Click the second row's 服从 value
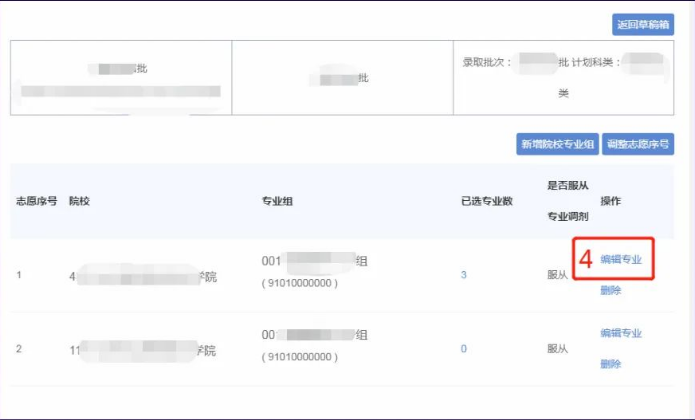Screen dimensions: 695x420 coord(557,349)
